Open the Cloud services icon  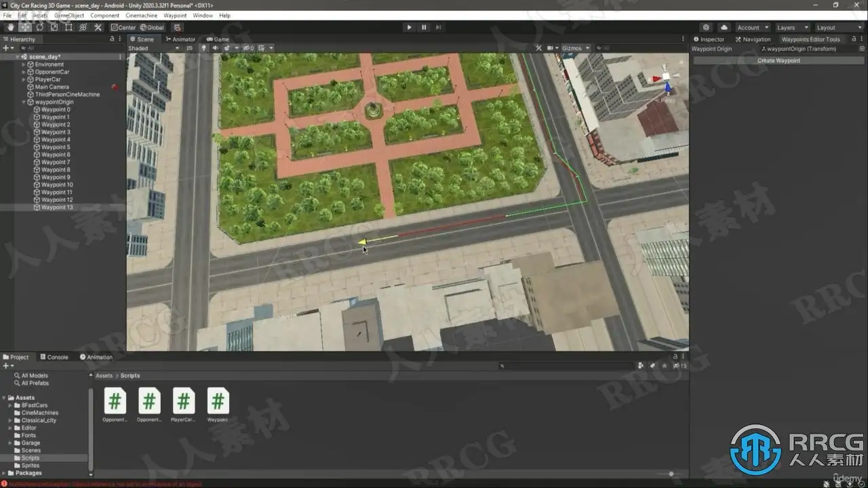click(x=724, y=27)
